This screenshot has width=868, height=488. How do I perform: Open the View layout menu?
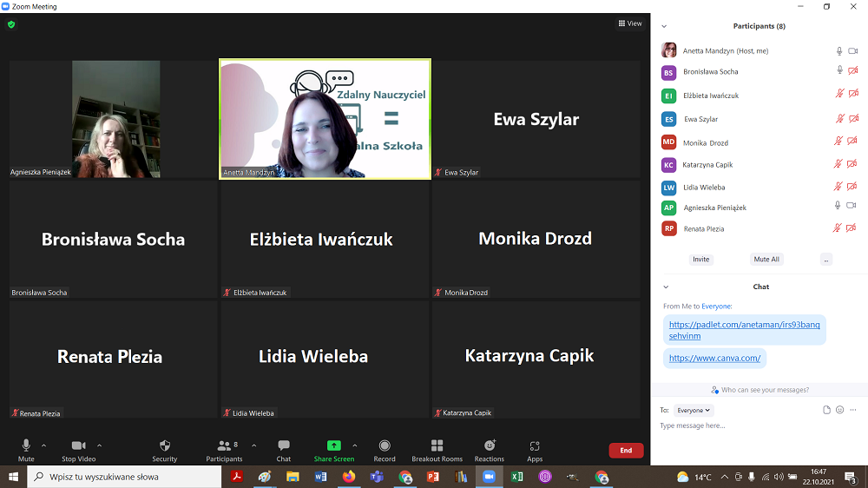click(630, 23)
